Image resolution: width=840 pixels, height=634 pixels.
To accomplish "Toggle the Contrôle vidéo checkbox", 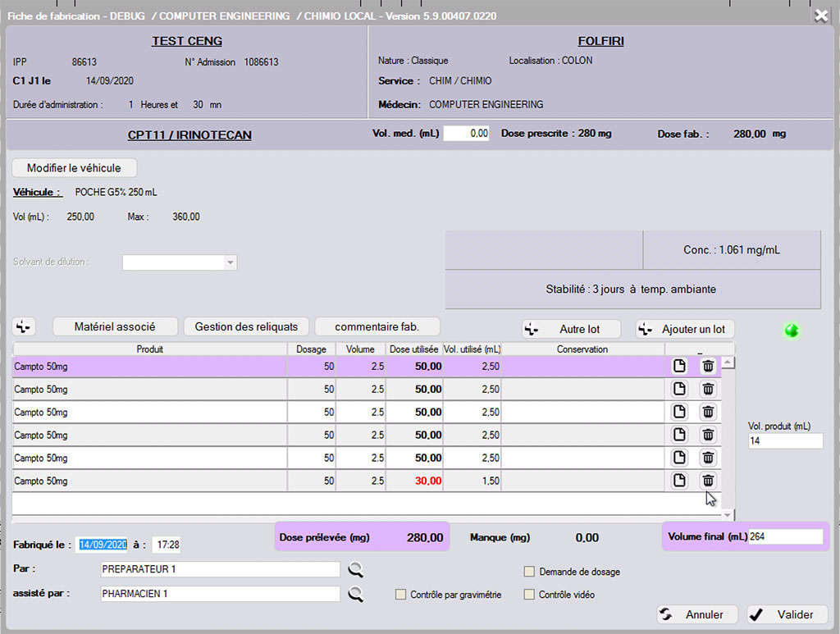I will click(529, 595).
